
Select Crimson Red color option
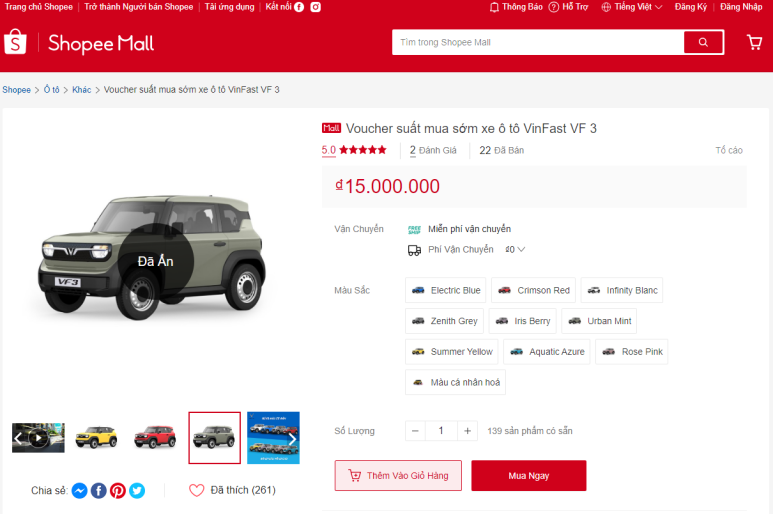533,290
